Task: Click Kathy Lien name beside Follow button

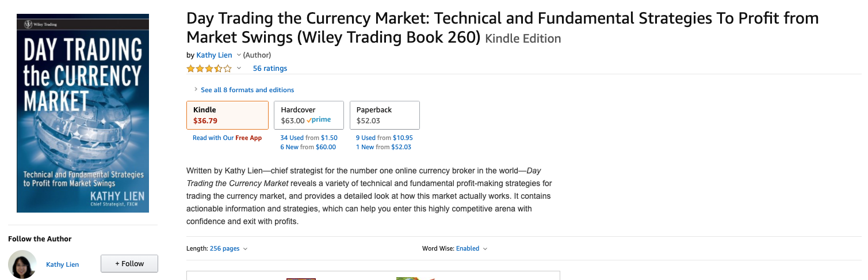Action: pyautogui.click(x=63, y=264)
